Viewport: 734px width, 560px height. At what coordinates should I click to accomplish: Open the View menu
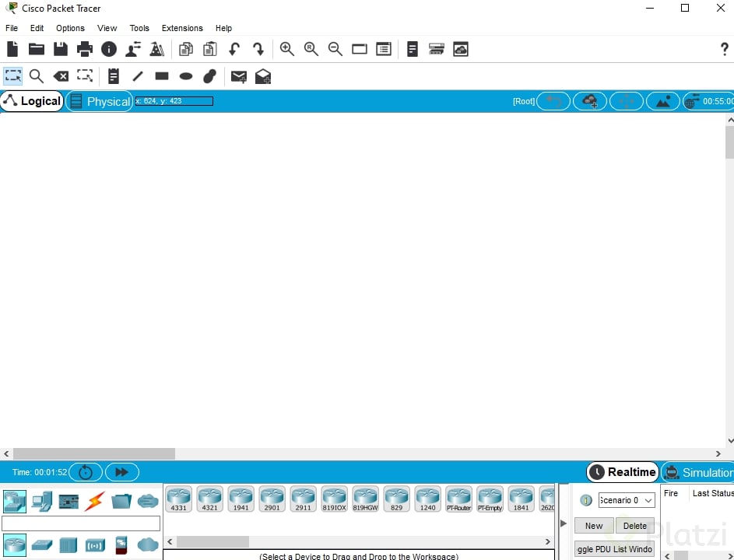[107, 28]
